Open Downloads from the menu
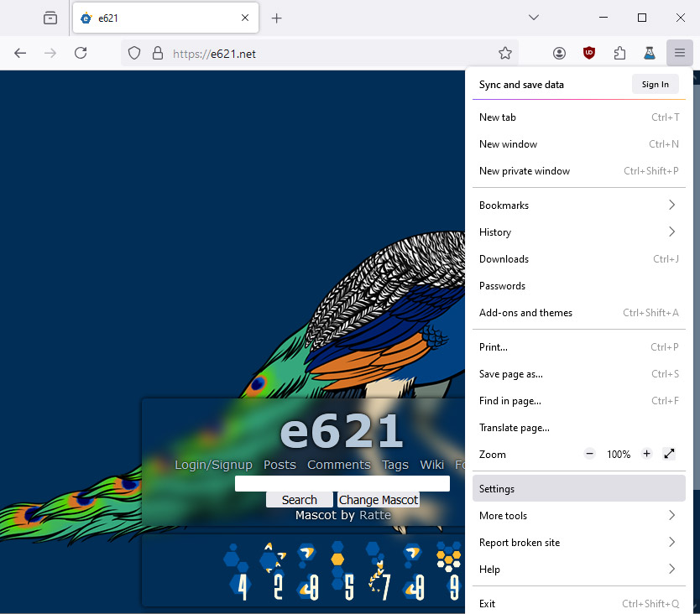The width and height of the screenshot is (700, 614). [578, 259]
